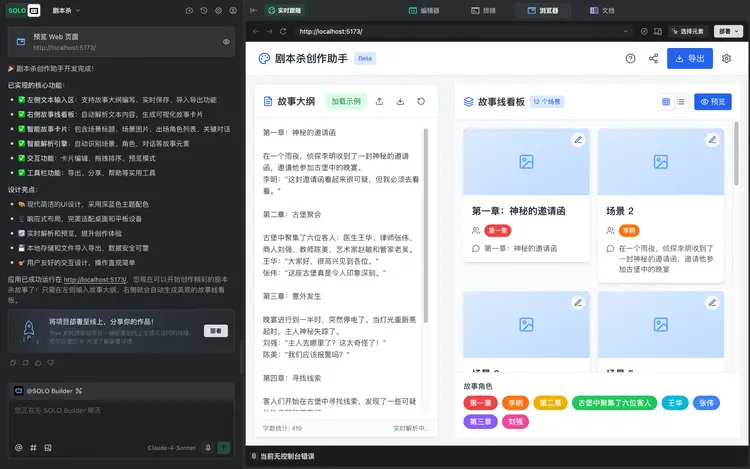Switch to the 编辑器 tab
The image size is (750, 469).
click(424, 10)
